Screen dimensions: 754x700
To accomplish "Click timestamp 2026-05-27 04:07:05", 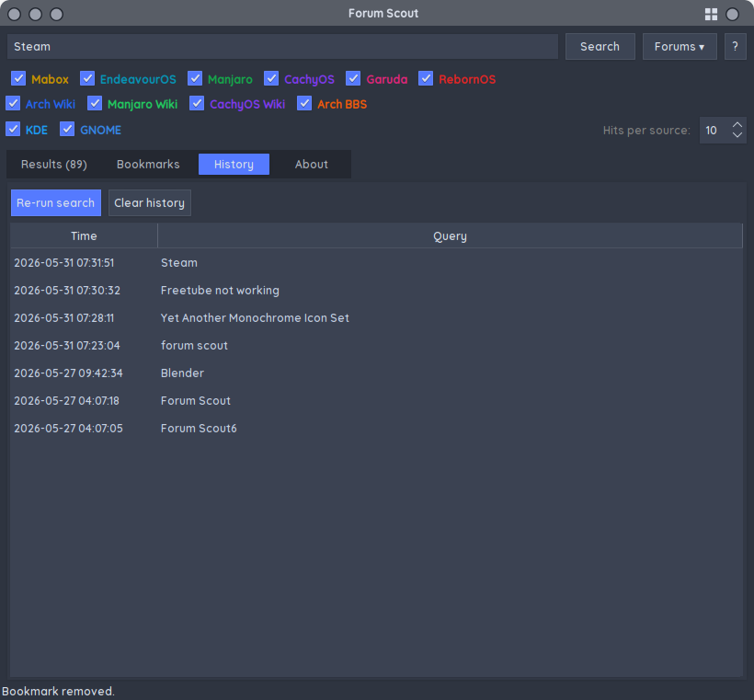I will (x=68, y=428).
